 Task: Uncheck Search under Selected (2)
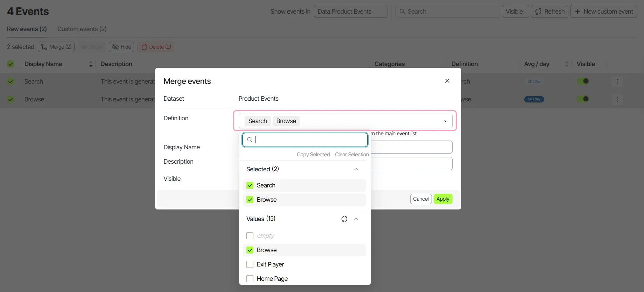[x=250, y=185]
